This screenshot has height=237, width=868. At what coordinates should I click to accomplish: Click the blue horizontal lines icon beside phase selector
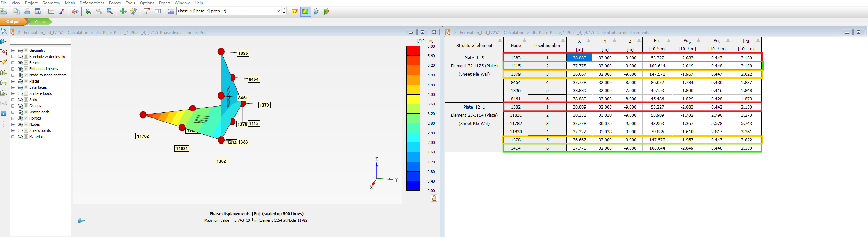pos(171,11)
